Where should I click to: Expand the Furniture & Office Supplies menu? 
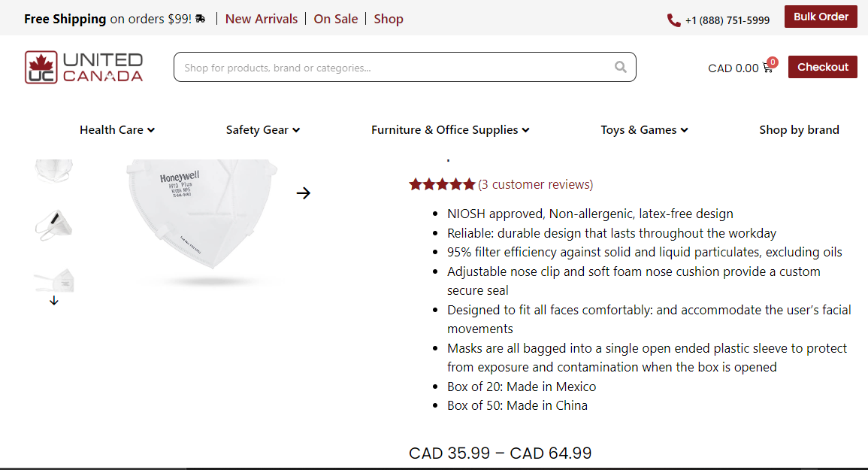pos(450,129)
